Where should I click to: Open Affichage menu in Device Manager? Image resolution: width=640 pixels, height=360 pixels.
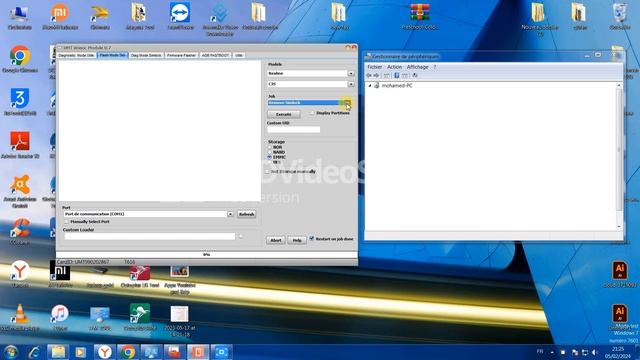tap(418, 67)
